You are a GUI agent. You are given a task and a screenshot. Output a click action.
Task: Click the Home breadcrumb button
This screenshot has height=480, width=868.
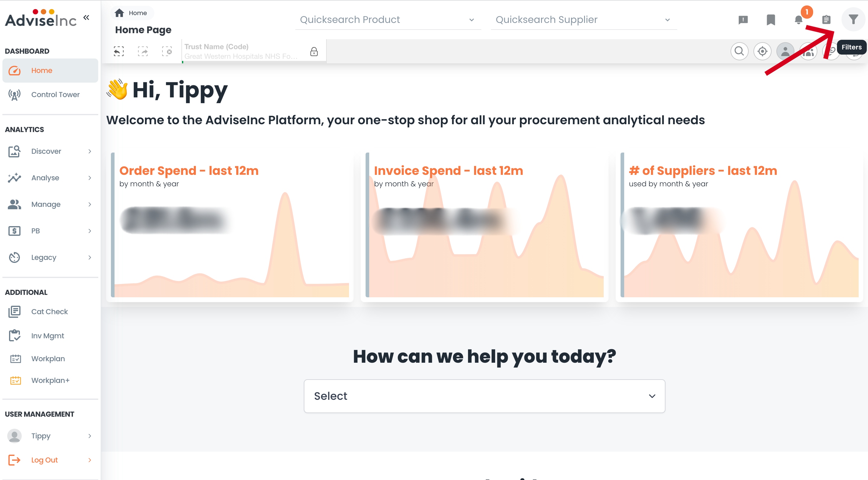click(x=132, y=13)
